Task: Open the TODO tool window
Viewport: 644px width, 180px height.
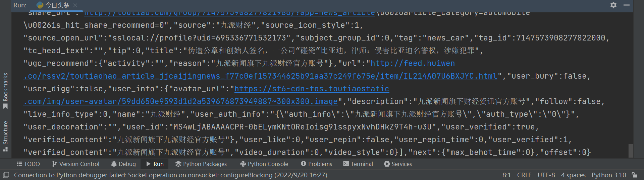Action: [28, 164]
